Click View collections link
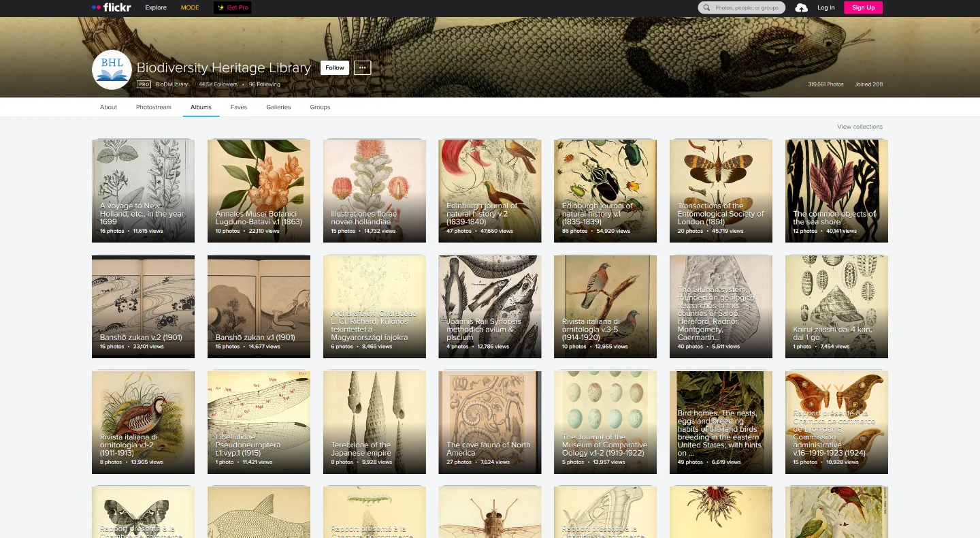Screen dimensions: 980x538 pos(860,127)
